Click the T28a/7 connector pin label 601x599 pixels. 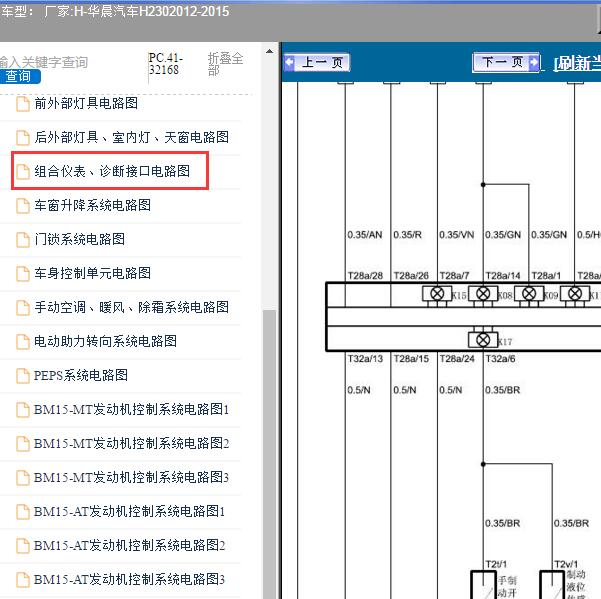455,276
